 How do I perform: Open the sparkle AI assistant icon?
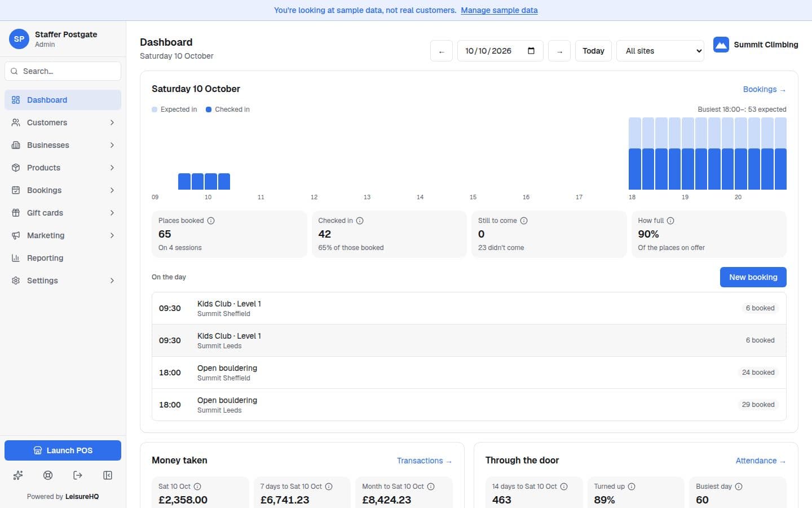click(x=18, y=475)
